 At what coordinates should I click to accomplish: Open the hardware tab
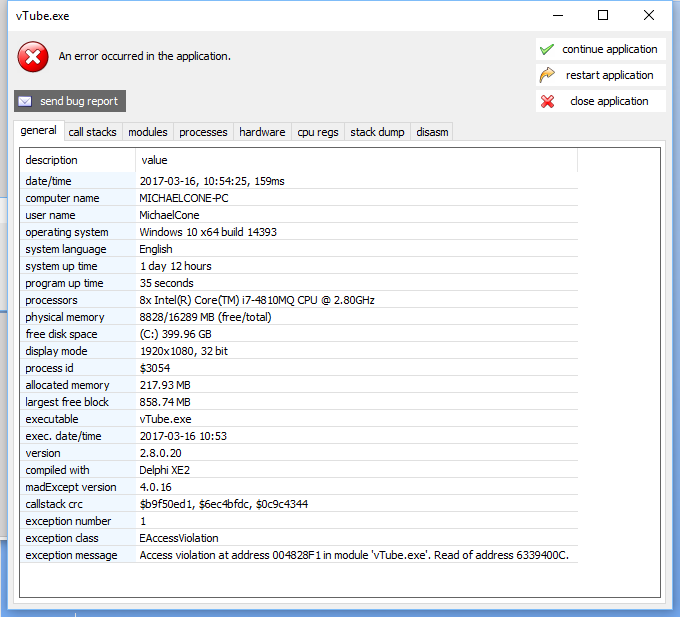coord(262,132)
